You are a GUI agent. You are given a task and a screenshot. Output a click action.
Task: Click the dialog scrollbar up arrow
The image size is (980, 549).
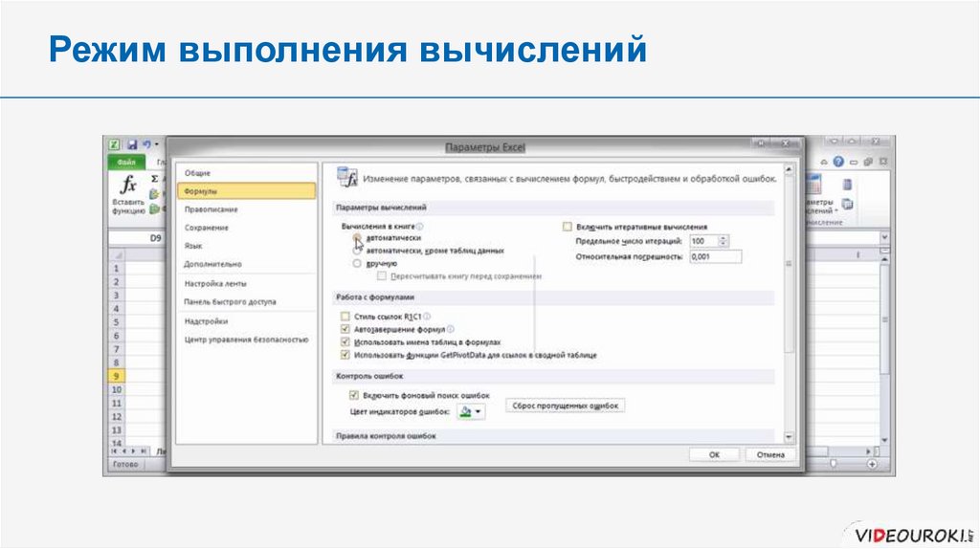click(x=789, y=169)
